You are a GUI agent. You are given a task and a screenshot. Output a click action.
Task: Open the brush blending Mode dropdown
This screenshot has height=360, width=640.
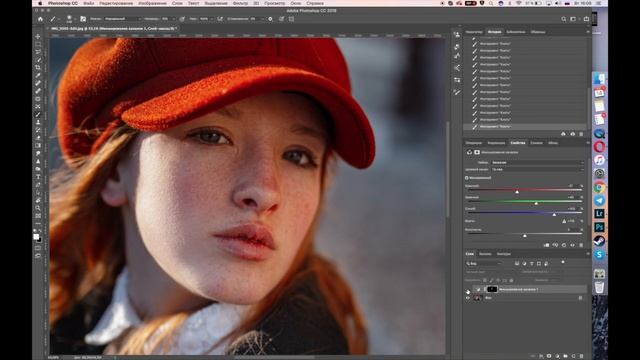(122, 19)
